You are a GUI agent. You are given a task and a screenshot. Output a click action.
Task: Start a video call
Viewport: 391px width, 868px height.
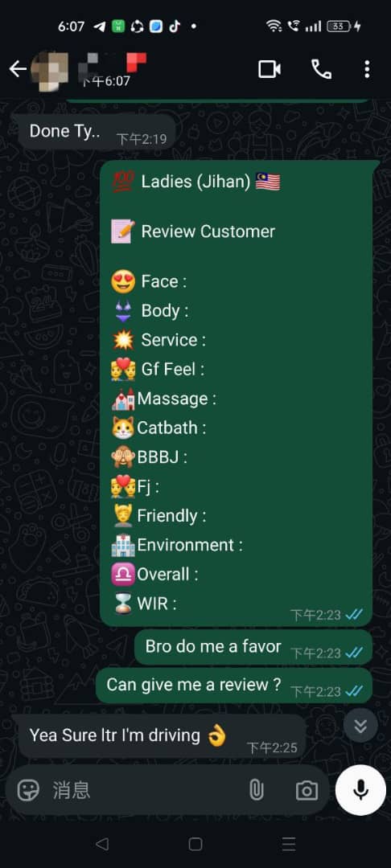click(270, 69)
